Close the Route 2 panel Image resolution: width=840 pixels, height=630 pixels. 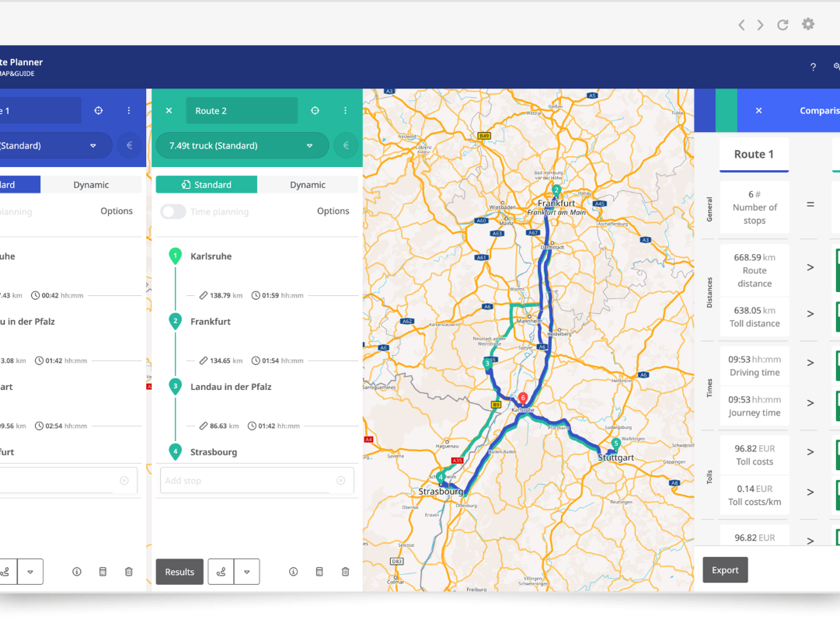click(169, 110)
